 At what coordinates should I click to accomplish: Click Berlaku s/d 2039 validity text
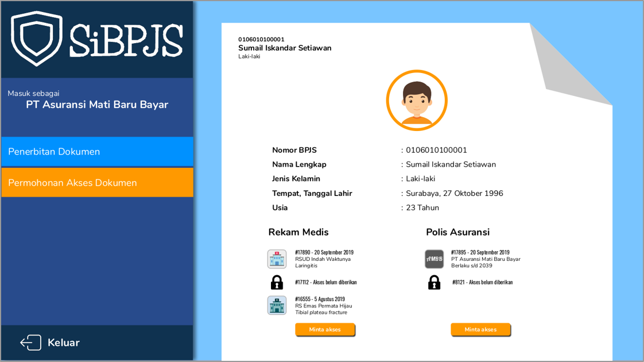point(471,265)
